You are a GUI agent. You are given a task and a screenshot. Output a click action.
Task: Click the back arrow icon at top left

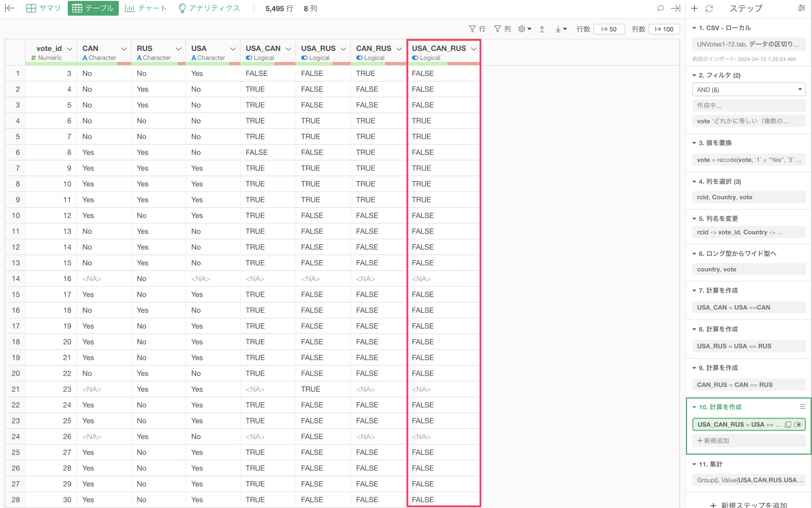point(10,8)
